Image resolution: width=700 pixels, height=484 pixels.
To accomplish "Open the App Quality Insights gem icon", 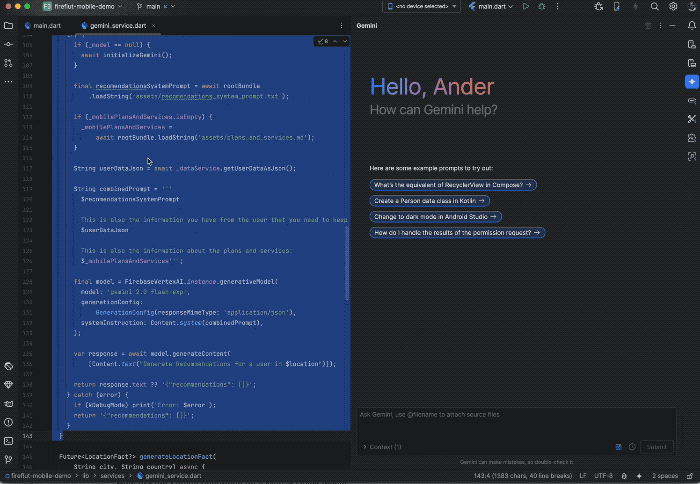I will tap(8, 385).
